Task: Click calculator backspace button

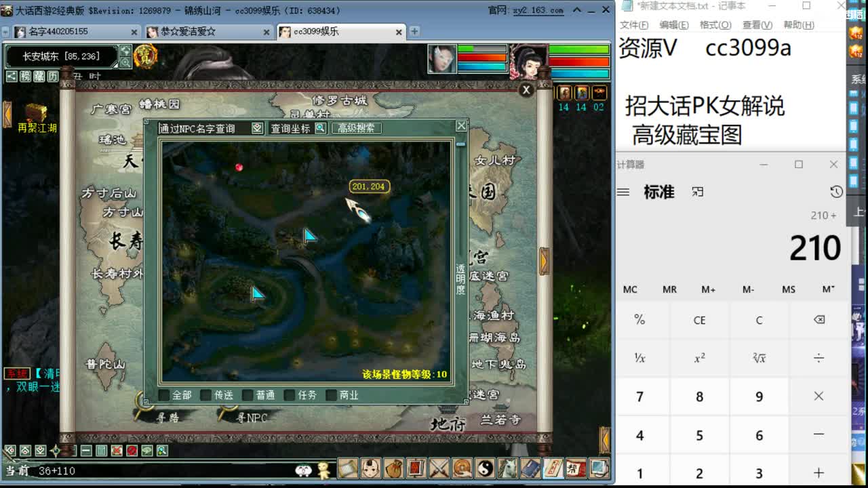Action: pos(818,320)
